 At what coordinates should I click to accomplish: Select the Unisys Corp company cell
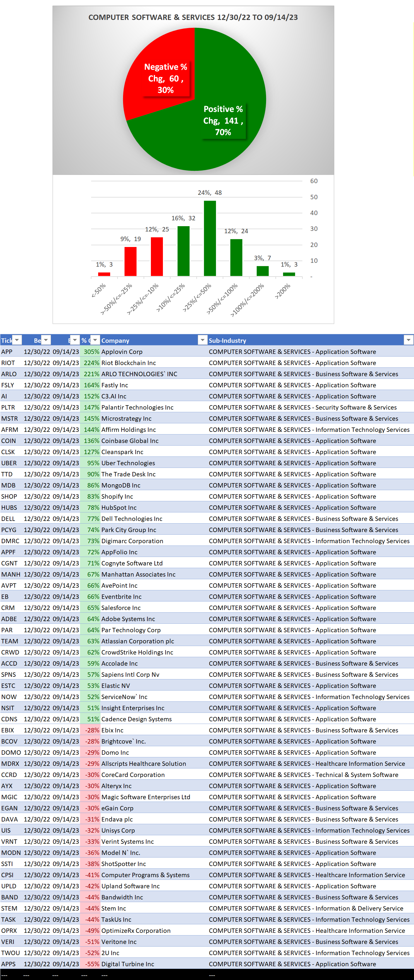[154, 830]
